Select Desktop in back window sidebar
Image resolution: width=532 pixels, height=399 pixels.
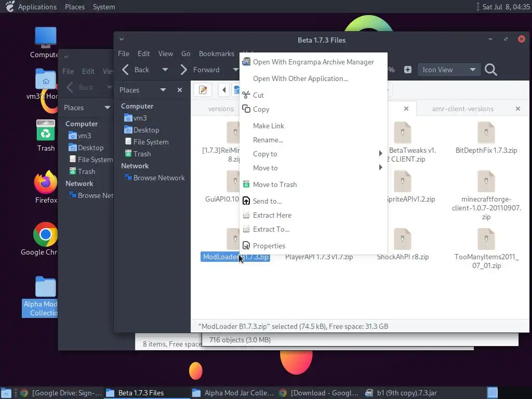[86, 148]
